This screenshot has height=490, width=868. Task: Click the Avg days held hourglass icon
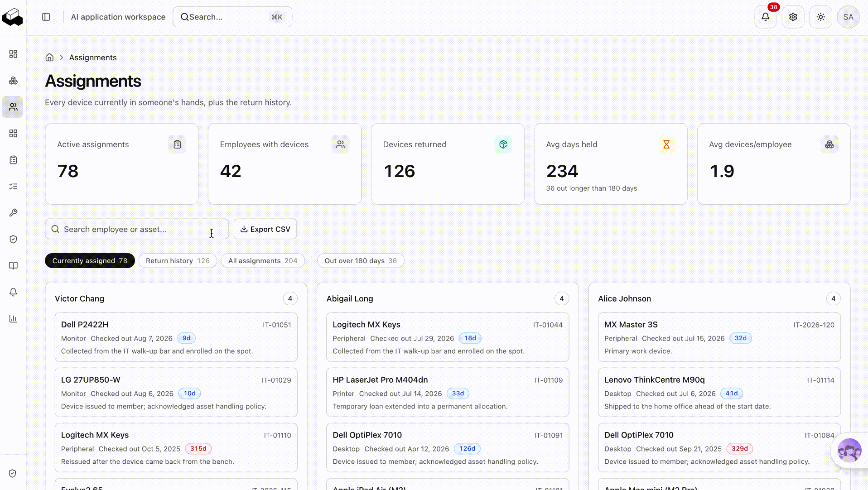click(x=666, y=144)
